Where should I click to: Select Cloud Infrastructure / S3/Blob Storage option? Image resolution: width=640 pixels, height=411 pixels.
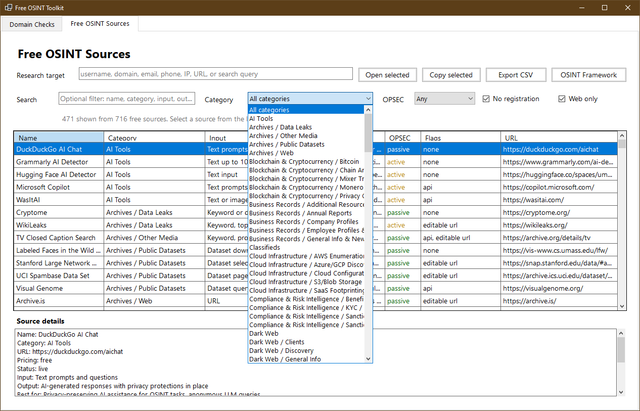[x=306, y=282]
